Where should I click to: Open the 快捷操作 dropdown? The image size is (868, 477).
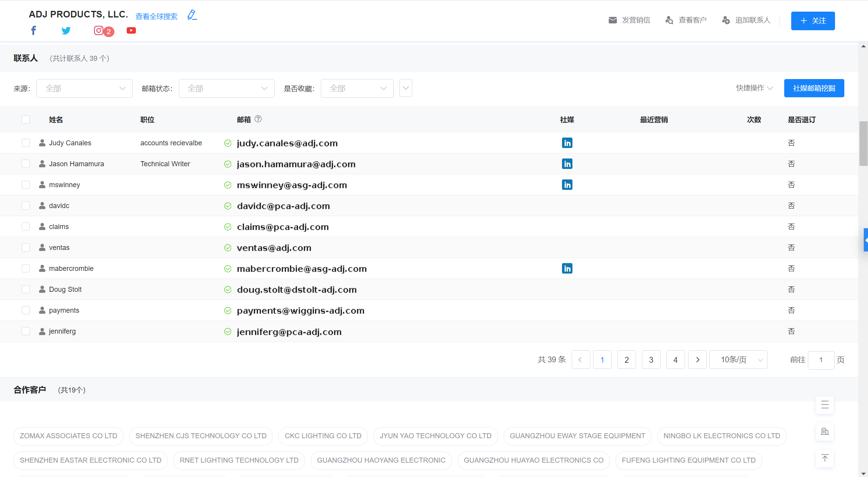[754, 88]
